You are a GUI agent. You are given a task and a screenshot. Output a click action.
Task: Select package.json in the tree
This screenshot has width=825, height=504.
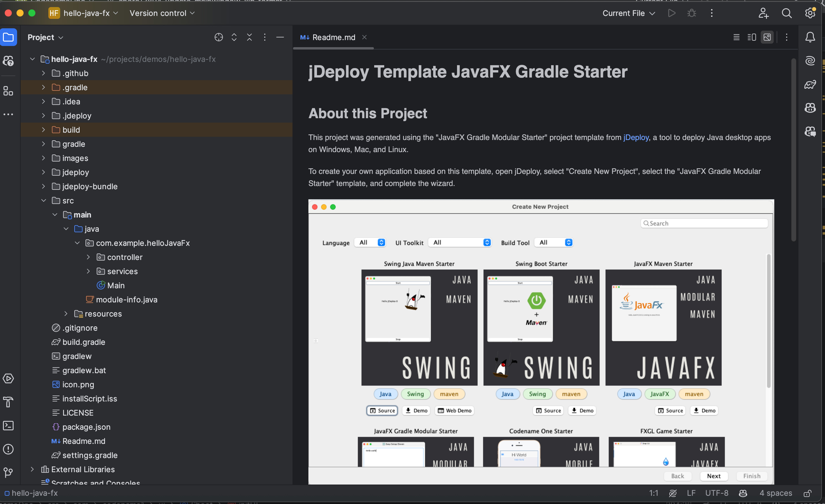[86, 427]
